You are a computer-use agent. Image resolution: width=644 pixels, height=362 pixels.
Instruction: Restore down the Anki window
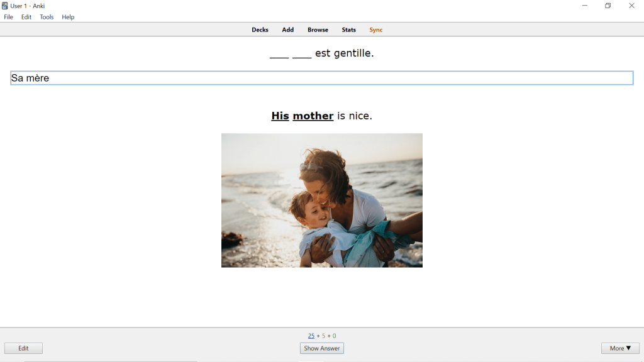tap(608, 6)
